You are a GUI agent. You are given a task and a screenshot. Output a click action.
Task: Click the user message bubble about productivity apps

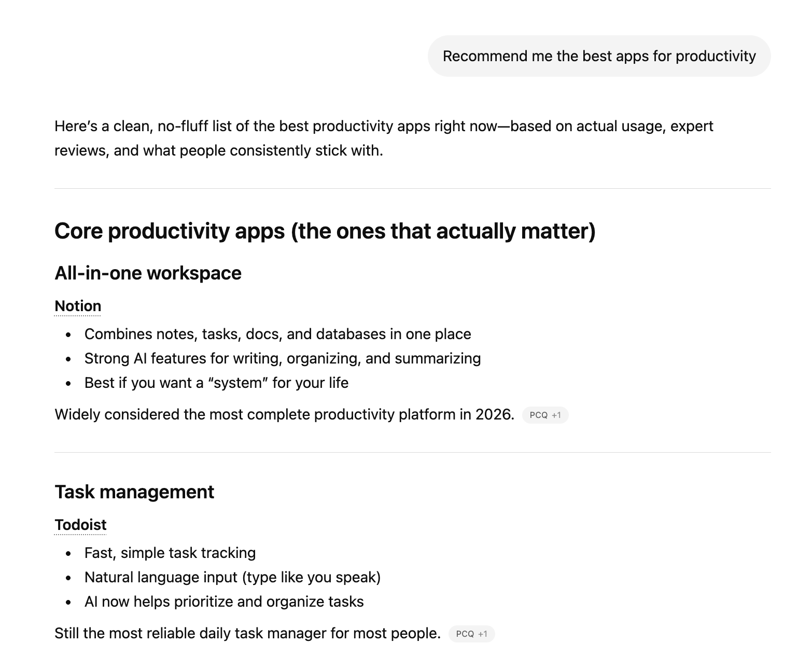click(x=599, y=55)
